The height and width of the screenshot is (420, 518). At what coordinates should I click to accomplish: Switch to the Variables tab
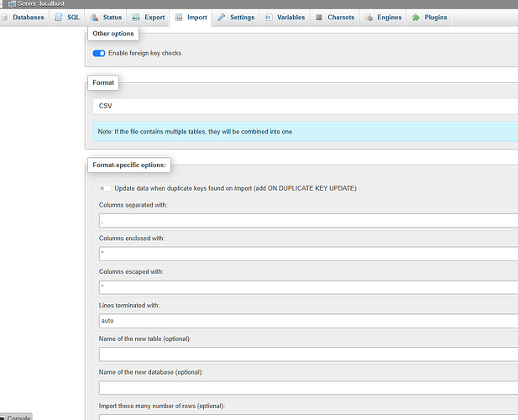tap(284, 18)
